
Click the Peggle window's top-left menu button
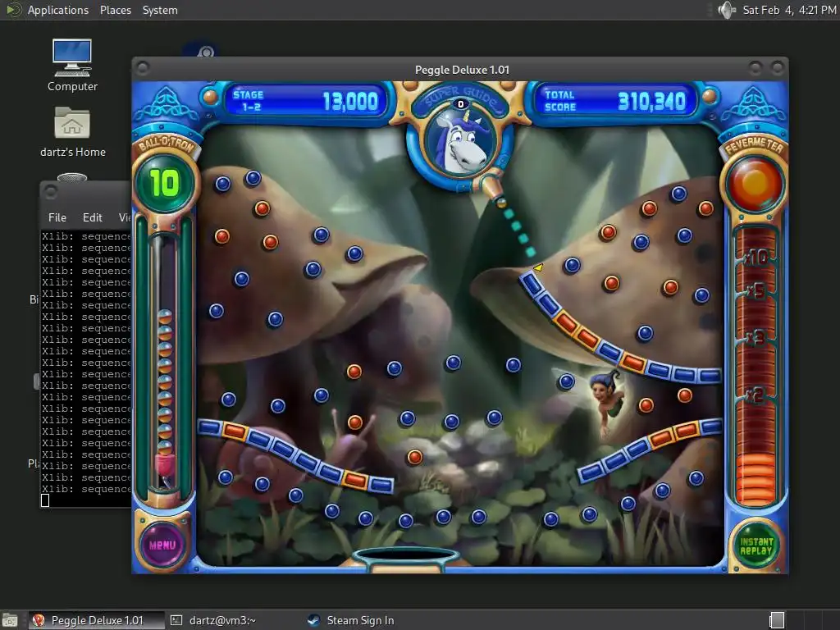click(x=143, y=68)
